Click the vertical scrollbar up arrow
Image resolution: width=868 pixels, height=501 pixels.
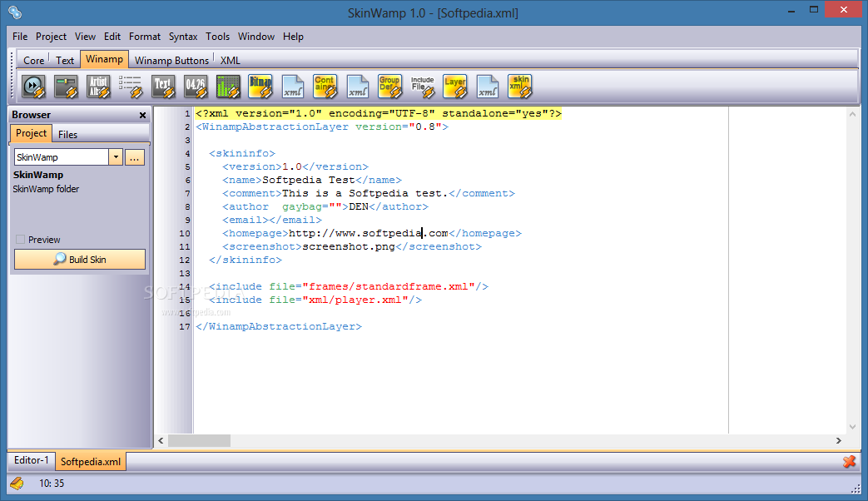[852, 114]
